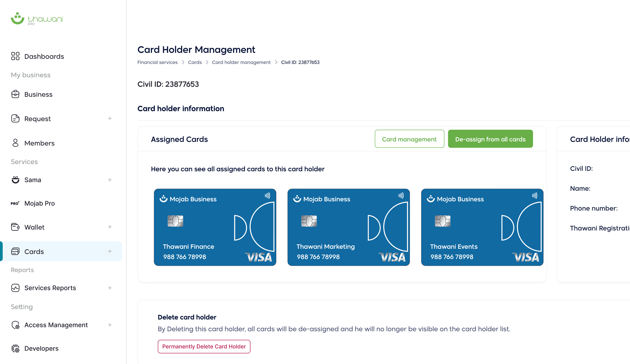The image size is (630, 364).
Task: Click the Thawani Marketing card's chip icon
Action: [309, 221]
